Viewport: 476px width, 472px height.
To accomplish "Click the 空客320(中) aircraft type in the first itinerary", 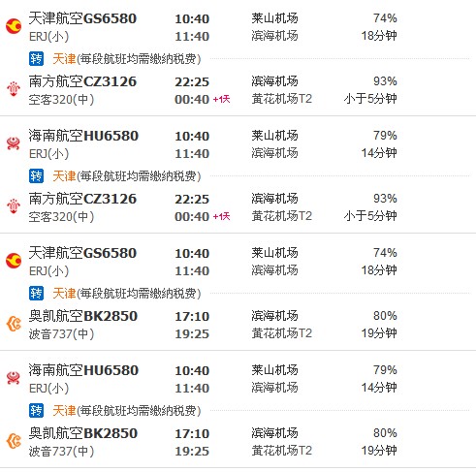I will click(x=61, y=100).
